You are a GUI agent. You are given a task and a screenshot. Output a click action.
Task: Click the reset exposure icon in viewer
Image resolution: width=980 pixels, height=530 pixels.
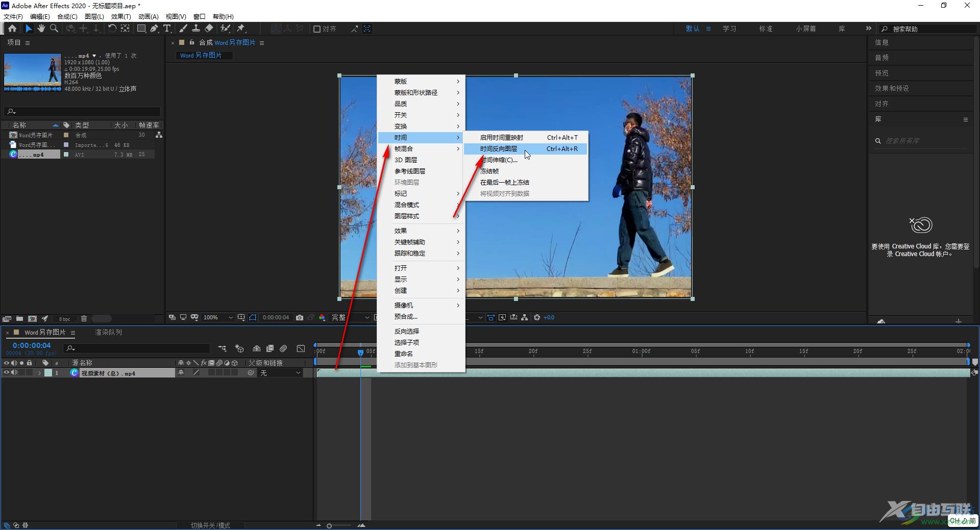(x=537, y=317)
